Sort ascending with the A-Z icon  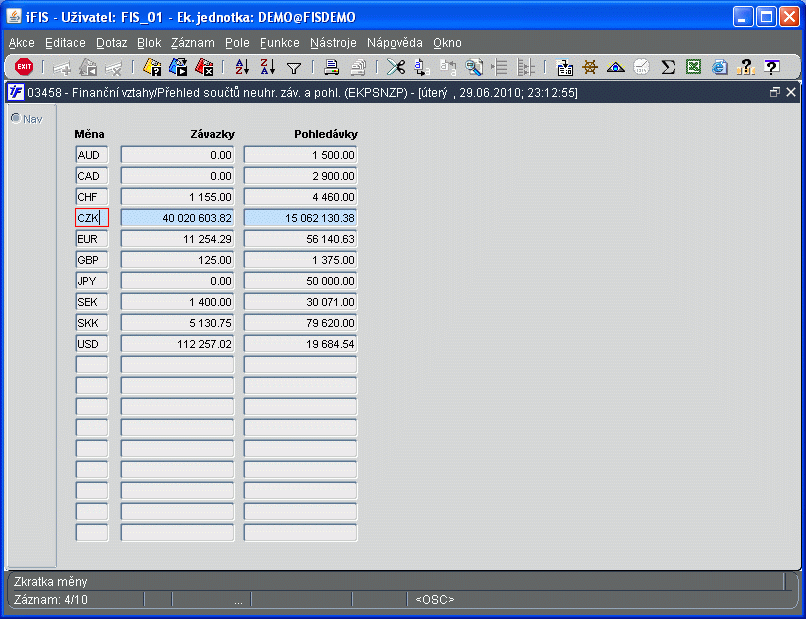(x=242, y=67)
